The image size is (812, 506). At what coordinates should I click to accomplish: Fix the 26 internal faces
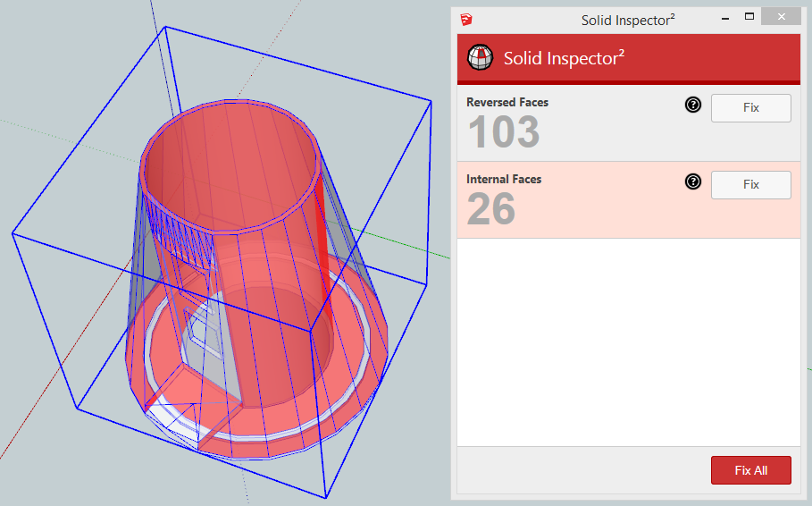[x=750, y=184]
